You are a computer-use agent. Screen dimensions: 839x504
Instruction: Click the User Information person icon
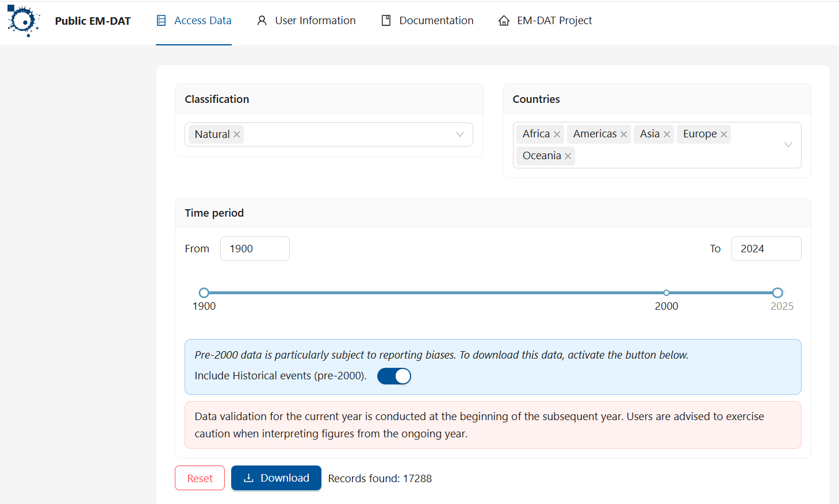point(262,20)
